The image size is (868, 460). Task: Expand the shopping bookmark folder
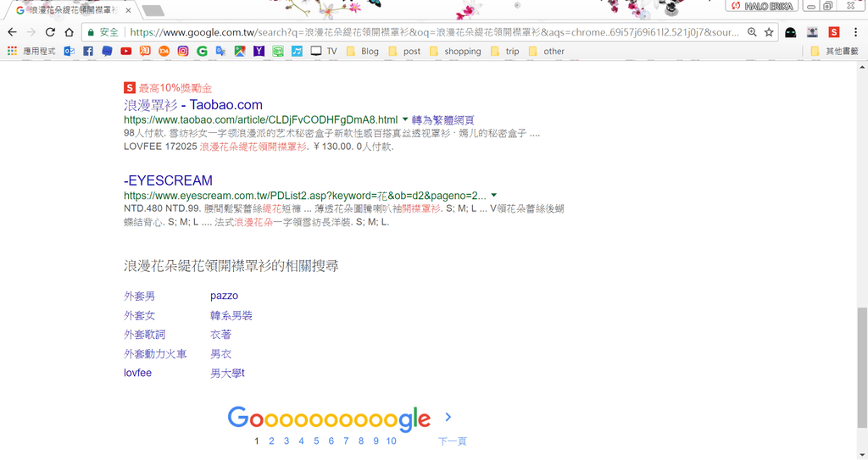(455, 51)
